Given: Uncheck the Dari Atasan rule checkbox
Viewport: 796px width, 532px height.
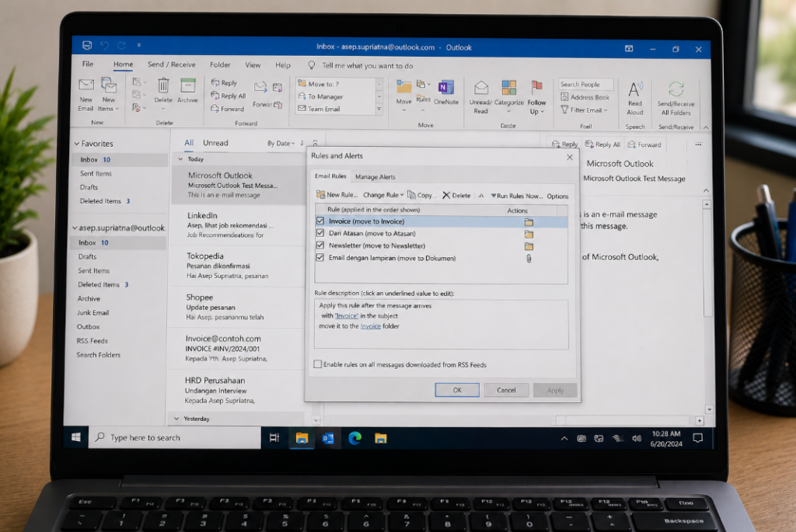Looking at the screenshot, I should pyautogui.click(x=319, y=233).
